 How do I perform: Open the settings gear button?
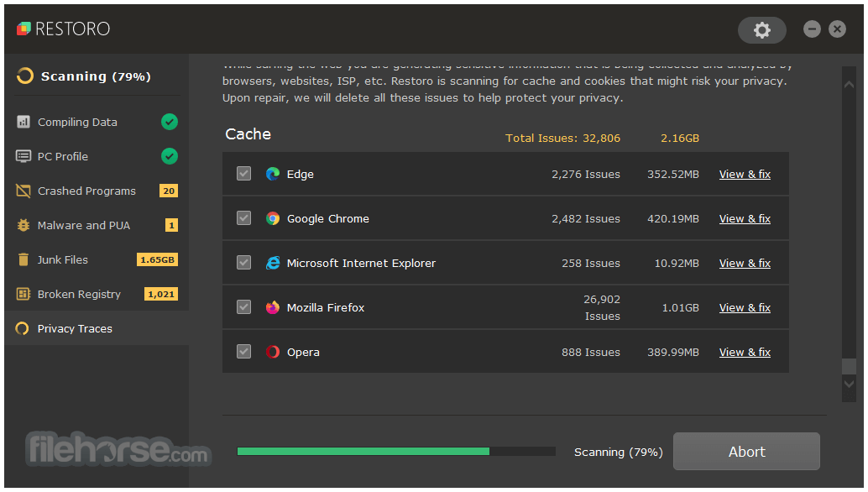tap(761, 30)
